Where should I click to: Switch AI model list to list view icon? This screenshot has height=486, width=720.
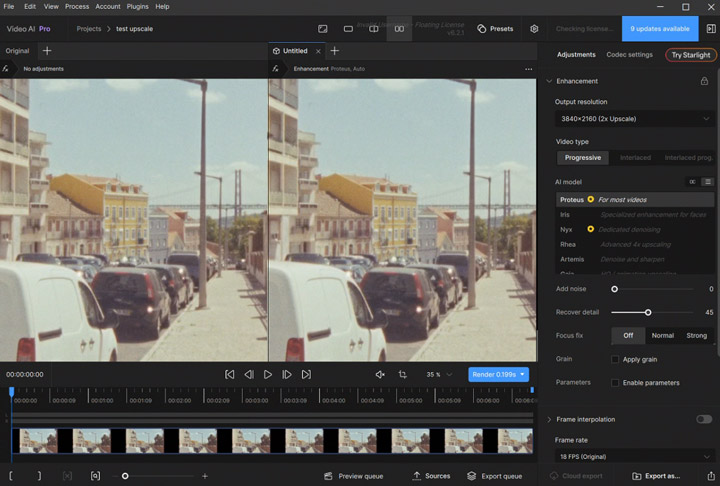[708, 182]
